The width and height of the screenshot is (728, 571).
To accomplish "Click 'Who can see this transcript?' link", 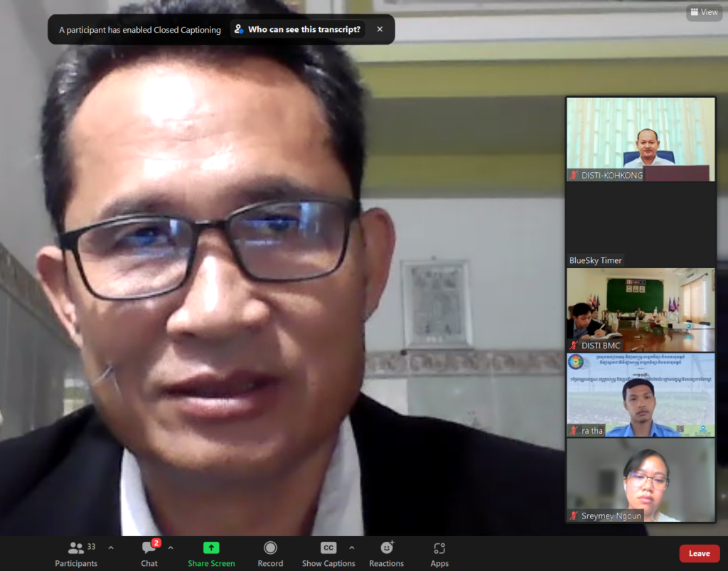I will click(x=298, y=30).
